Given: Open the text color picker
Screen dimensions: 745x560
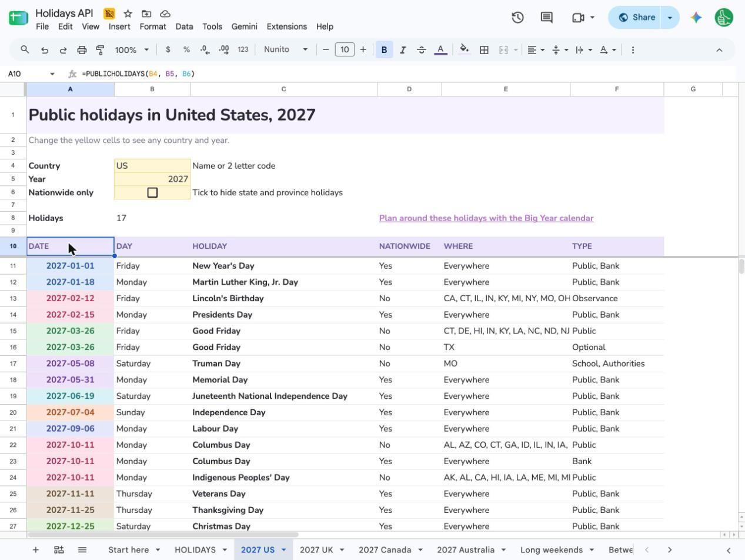Looking at the screenshot, I should click(440, 50).
